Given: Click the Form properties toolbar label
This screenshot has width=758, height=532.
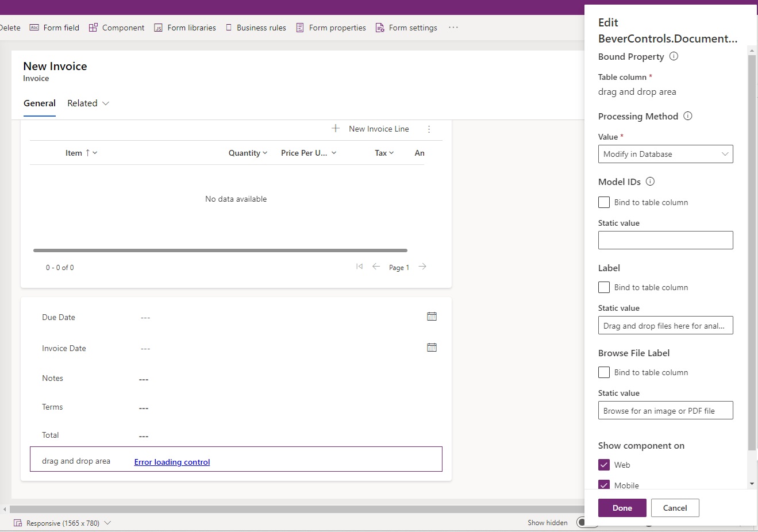Looking at the screenshot, I should point(337,28).
